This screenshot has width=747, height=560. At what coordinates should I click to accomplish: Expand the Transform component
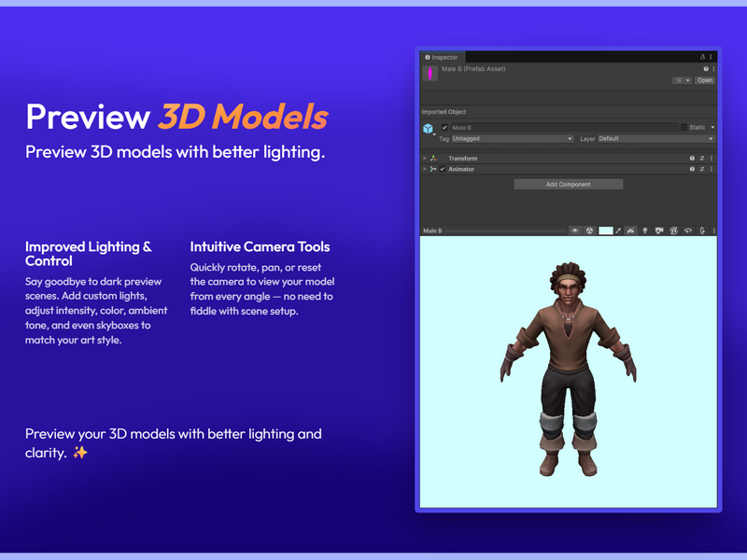pos(425,158)
